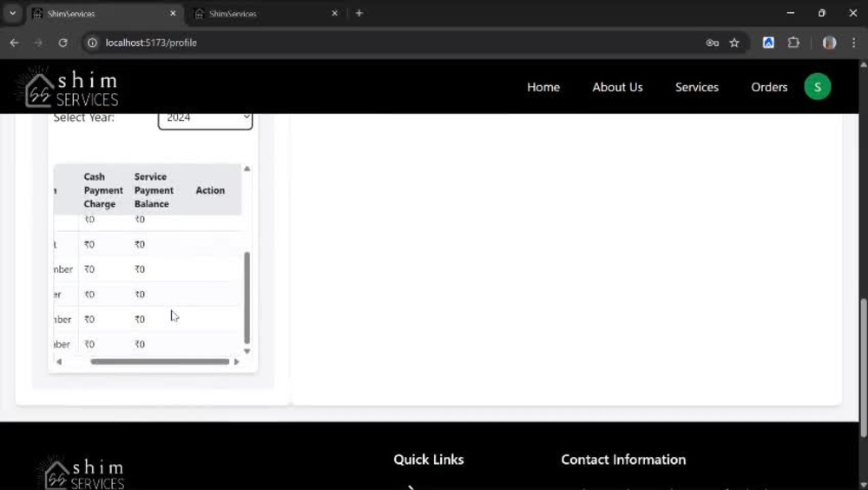This screenshot has height=490, width=868.
Task: Click the footer Shim Services logo
Action: click(82, 473)
